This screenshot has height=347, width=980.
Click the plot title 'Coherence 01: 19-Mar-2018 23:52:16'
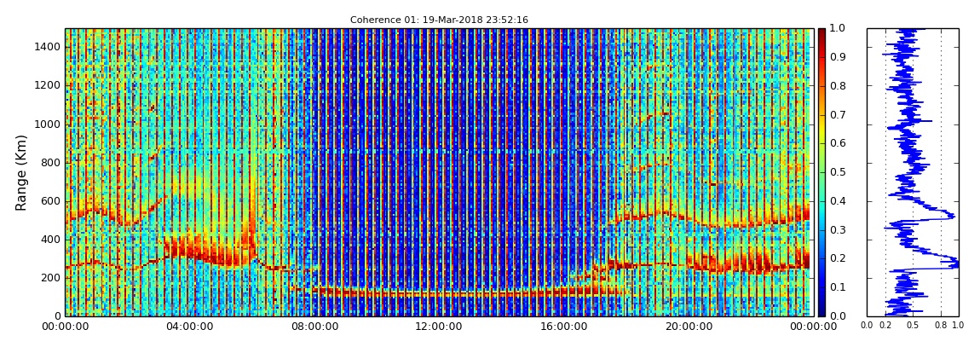pos(439,20)
